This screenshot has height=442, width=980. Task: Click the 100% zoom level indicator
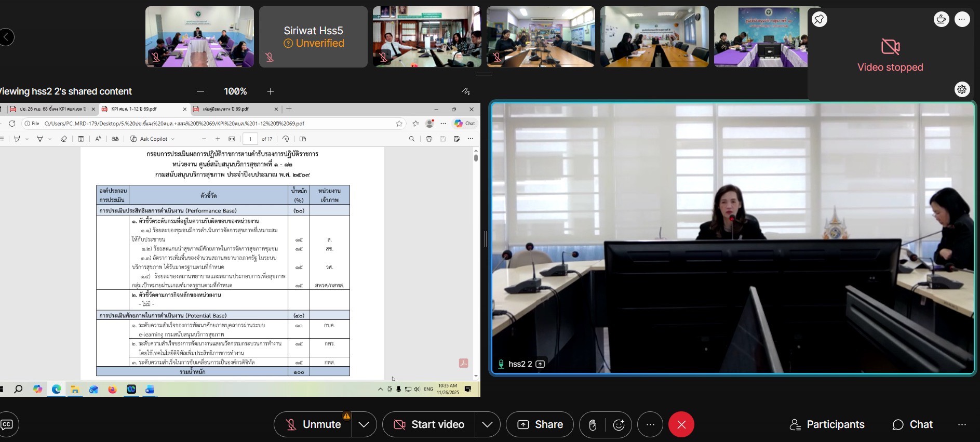(x=235, y=91)
